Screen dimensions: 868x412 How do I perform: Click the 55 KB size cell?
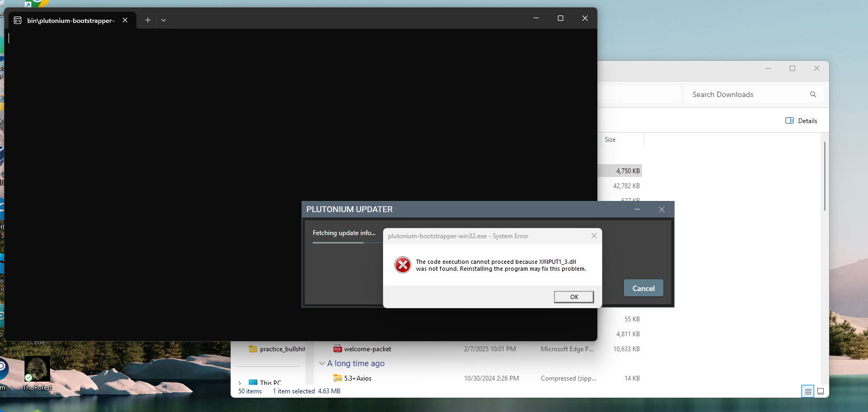point(632,319)
